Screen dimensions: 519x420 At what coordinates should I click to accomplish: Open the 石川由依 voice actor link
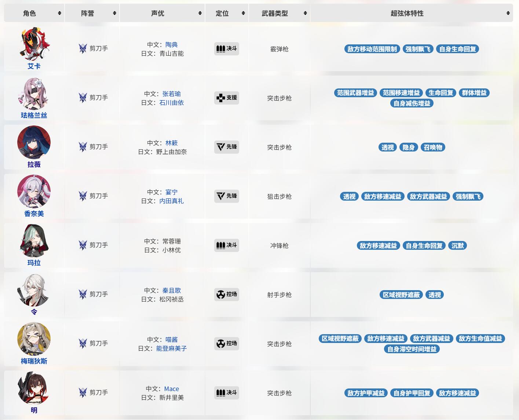[171, 103]
